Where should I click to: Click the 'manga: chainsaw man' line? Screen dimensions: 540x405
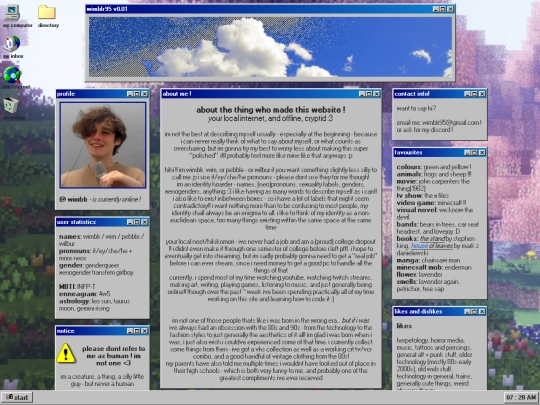click(428, 260)
